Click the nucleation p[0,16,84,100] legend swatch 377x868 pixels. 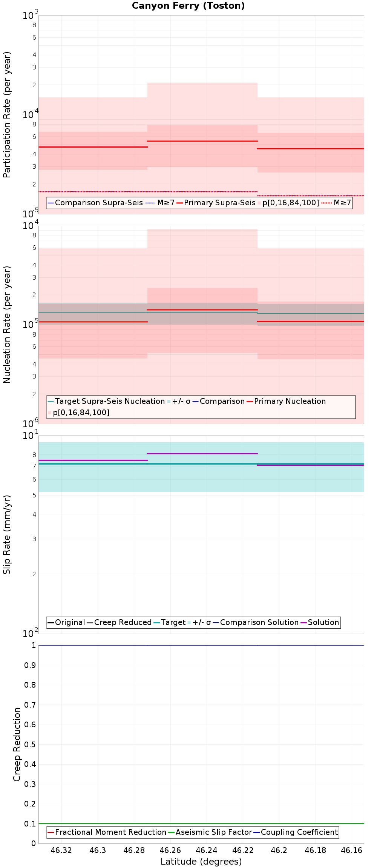pyautogui.click(x=49, y=412)
